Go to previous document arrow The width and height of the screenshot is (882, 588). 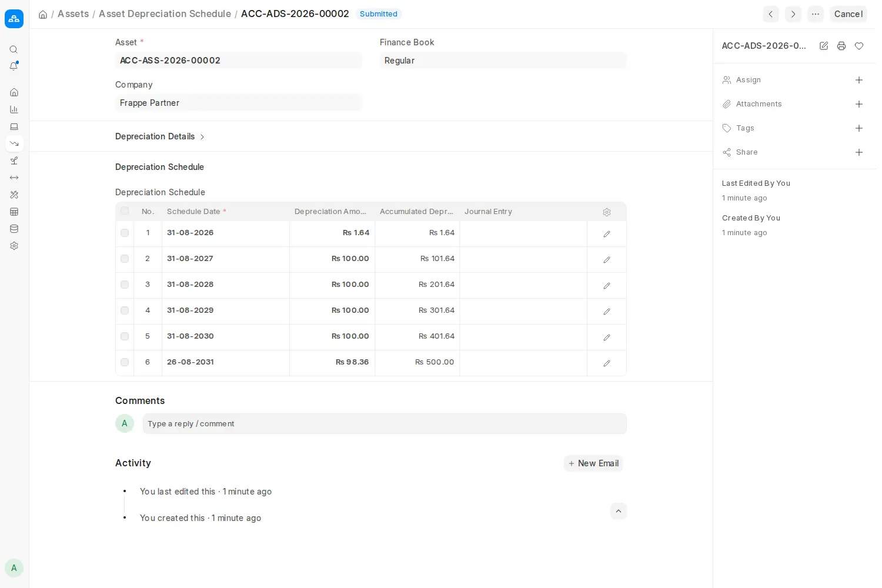[771, 14]
